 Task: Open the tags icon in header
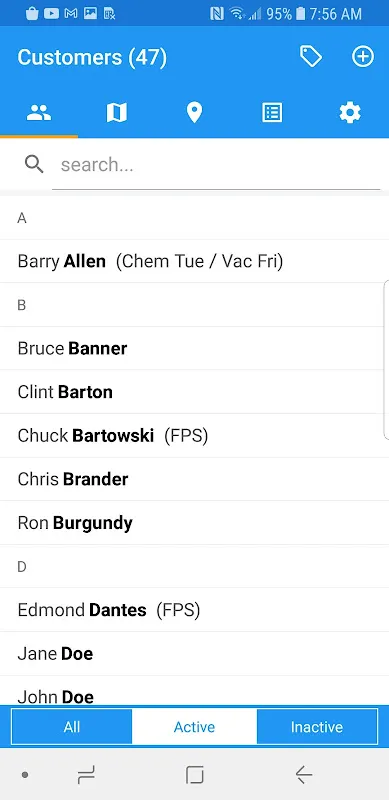310,57
